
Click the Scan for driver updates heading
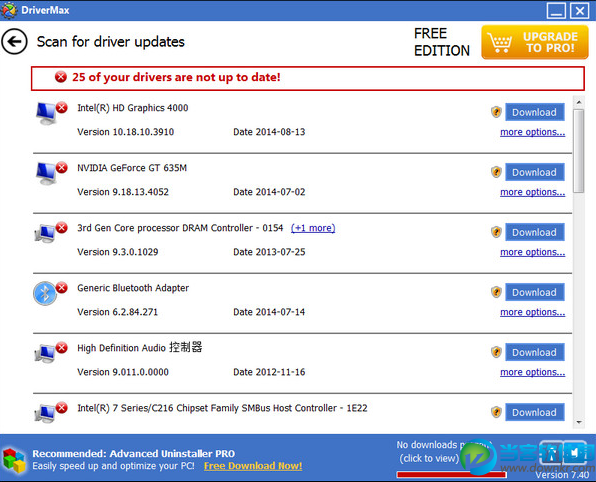tap(111, 42)
